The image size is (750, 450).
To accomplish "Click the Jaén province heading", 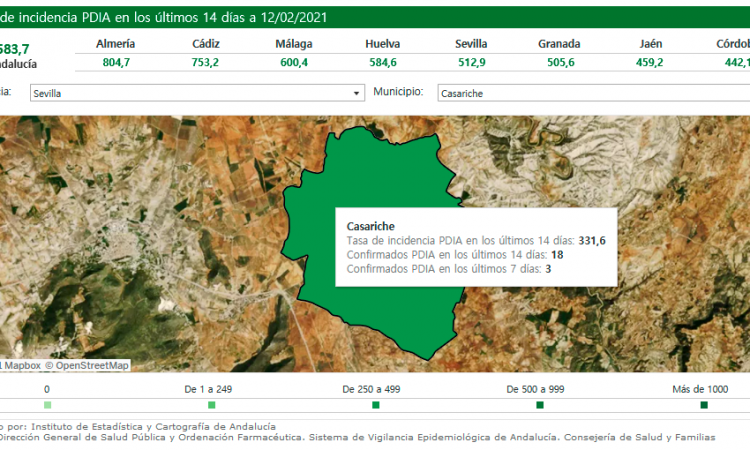I will pyautogui.click(x=649, y=44).
